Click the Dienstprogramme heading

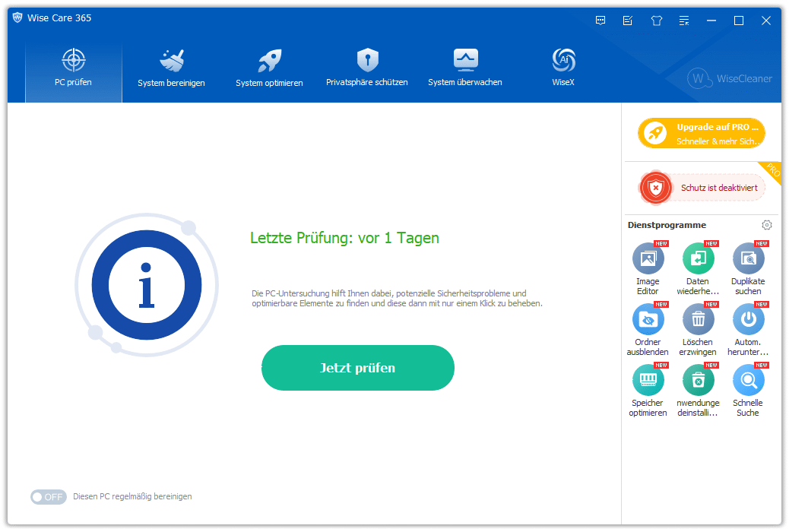[667, 225]
